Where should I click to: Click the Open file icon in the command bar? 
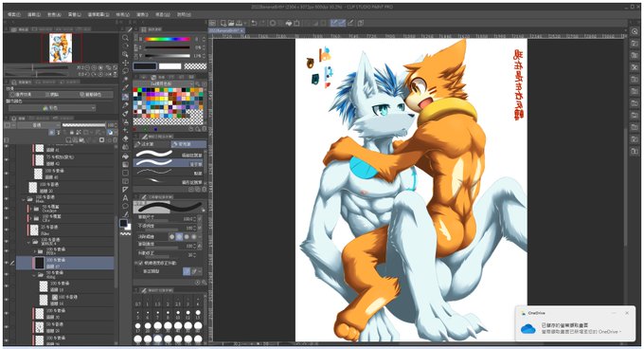231,23
